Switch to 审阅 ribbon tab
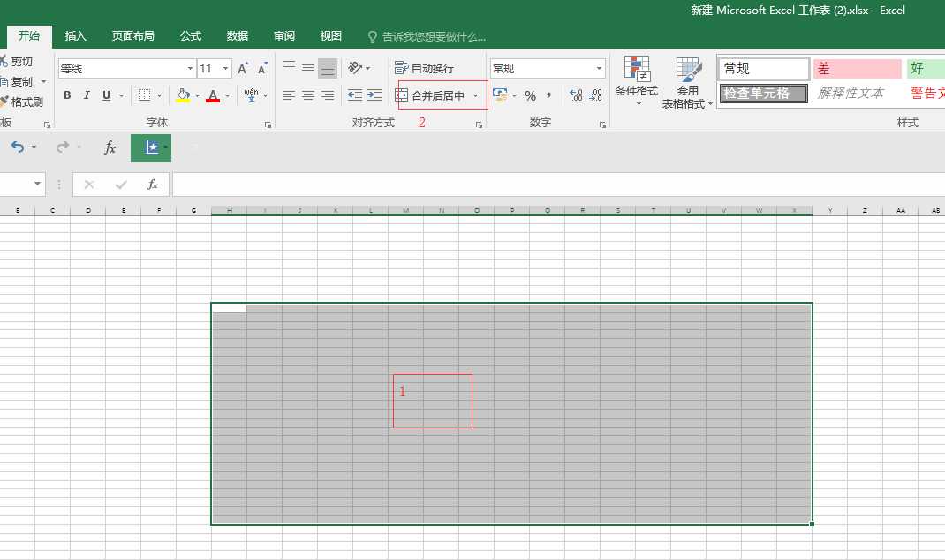The height and width of the screenshot is (560, 945). tap(283, 36)
